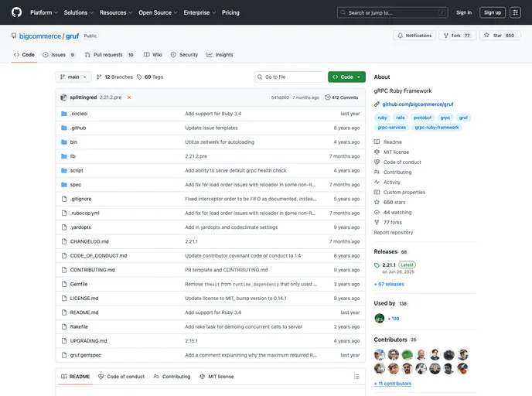This screenshot has height=396, width=532.
Task: Click the Go to file field
Action: coord(290,77)
